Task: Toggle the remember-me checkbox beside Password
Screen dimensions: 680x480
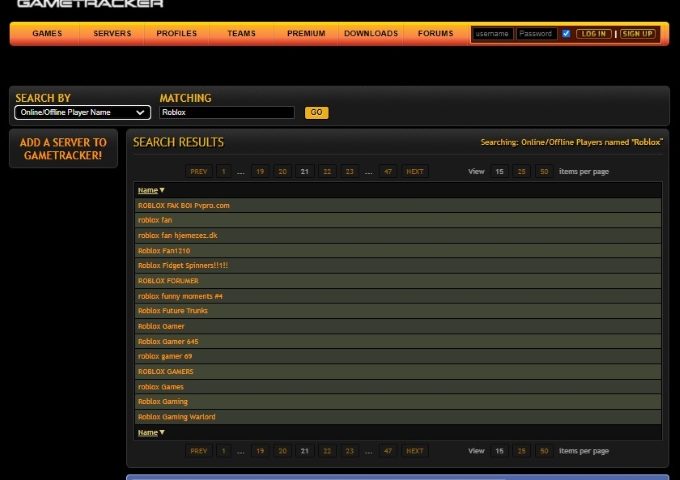Action: (566, 34)
